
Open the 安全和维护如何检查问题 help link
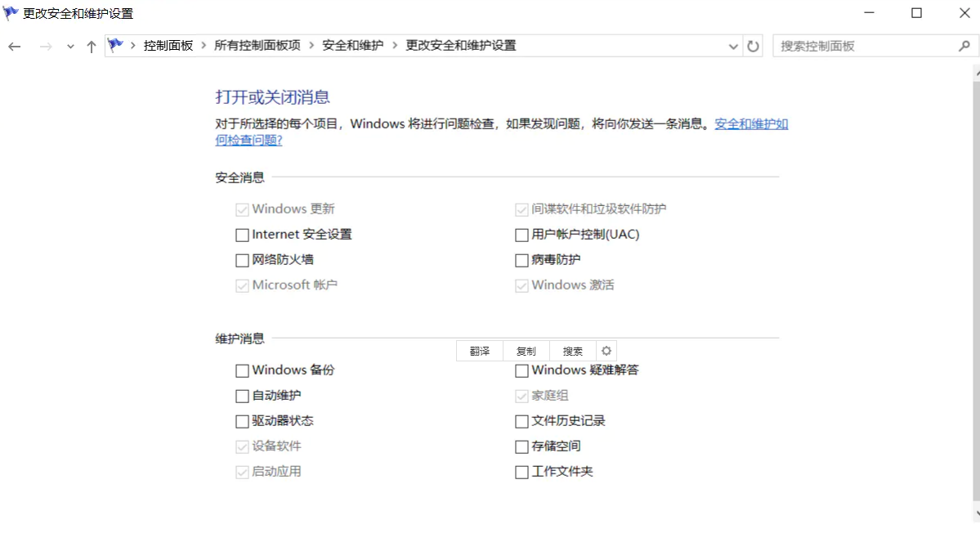(x=751, y=123)
